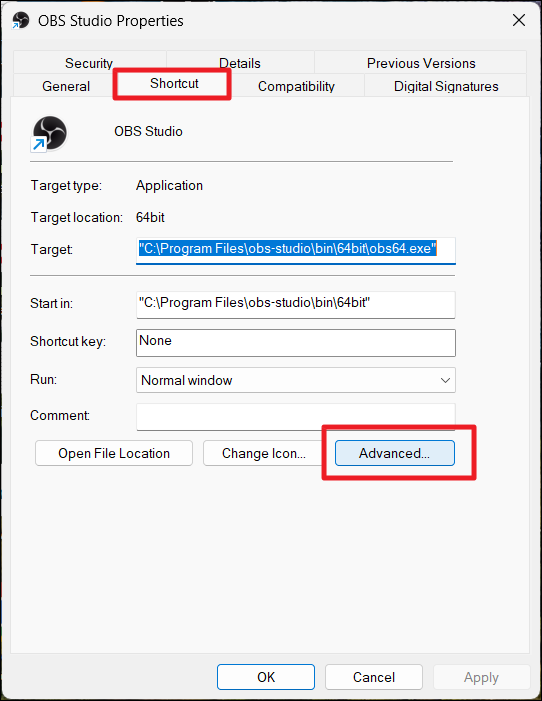Close the OBS Studio Properties dialog
Image resolution: width=542 pixels, height=701 pixels.
tap(519, 20)
